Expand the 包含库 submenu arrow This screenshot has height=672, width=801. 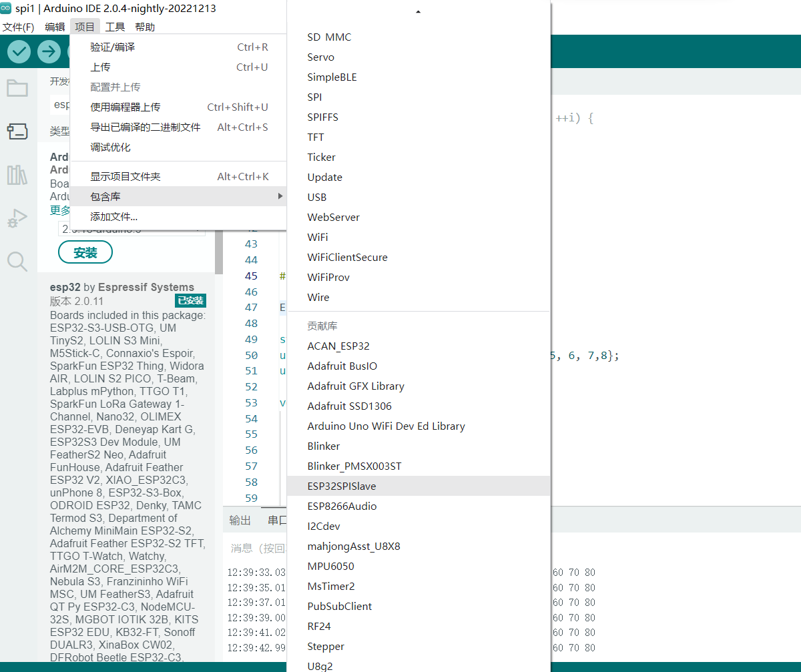coord(280,196)
